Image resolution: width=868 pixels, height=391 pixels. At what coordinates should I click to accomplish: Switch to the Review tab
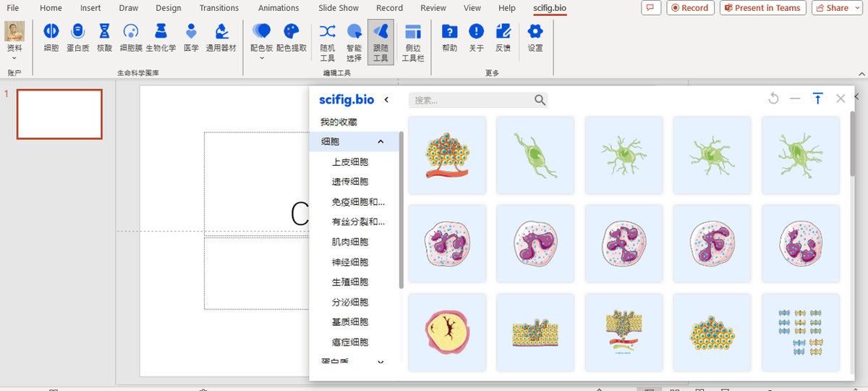point(433,8)
